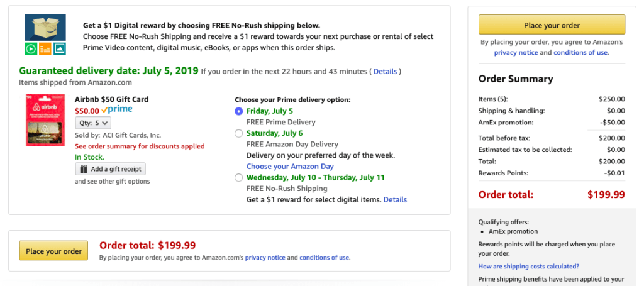Click the gift icon on Add a gift receipt

click(84, 169)
